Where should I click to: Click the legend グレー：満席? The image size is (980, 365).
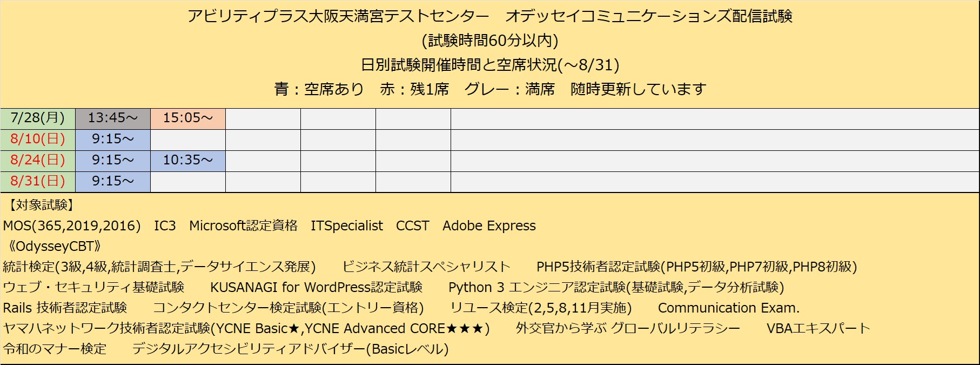tap(509, 89)
